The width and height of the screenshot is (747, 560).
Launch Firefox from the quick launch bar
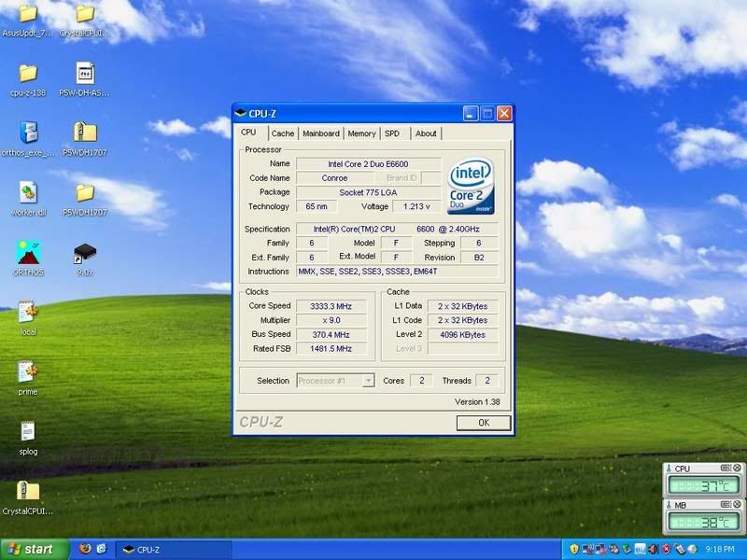[x=86, y=549]
